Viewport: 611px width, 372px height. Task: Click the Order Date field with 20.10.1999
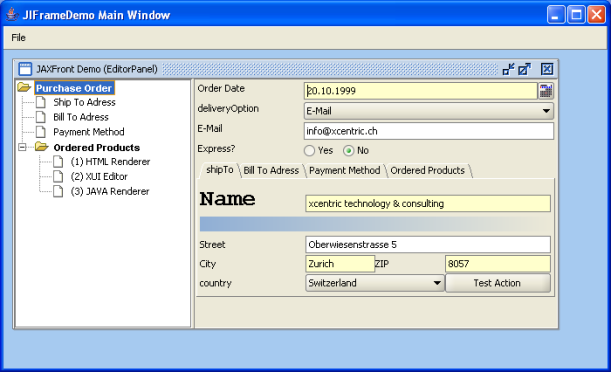click(421, 91)
